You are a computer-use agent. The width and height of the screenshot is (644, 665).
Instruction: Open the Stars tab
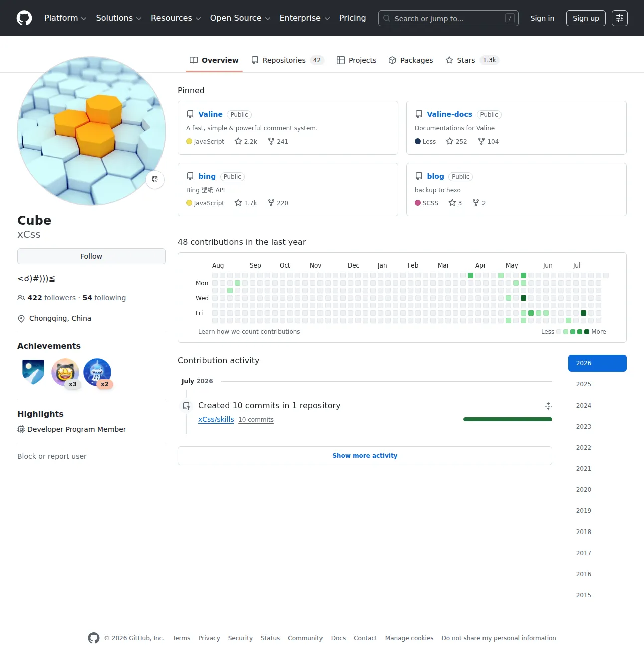click(472, 60)
